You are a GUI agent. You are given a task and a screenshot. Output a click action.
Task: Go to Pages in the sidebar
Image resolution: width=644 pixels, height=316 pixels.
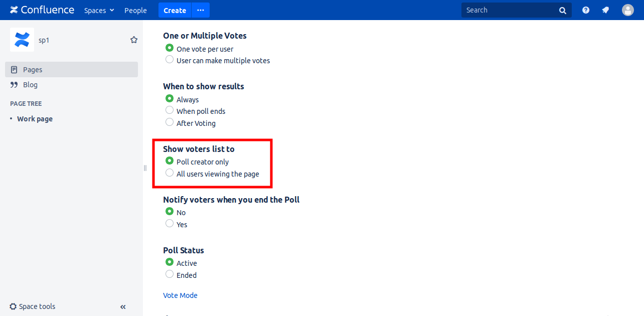pyautogui.click(x=33, y=70)
